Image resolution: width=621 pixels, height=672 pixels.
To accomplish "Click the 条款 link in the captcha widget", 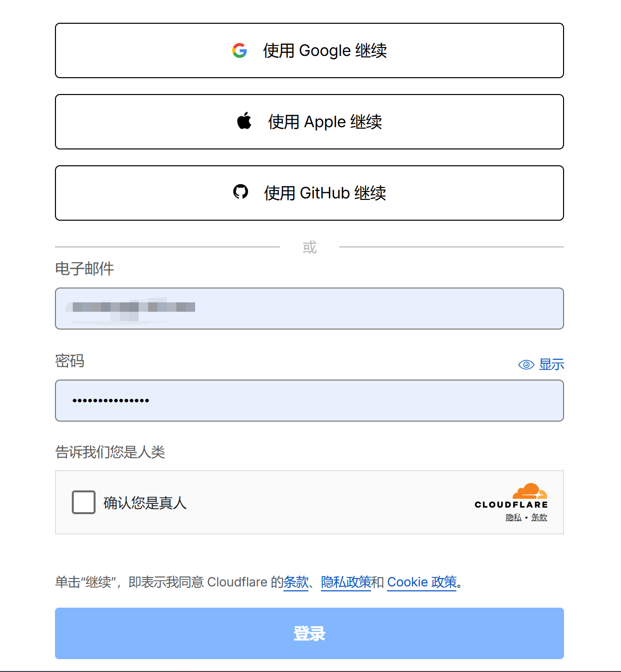I will [539, 517].
